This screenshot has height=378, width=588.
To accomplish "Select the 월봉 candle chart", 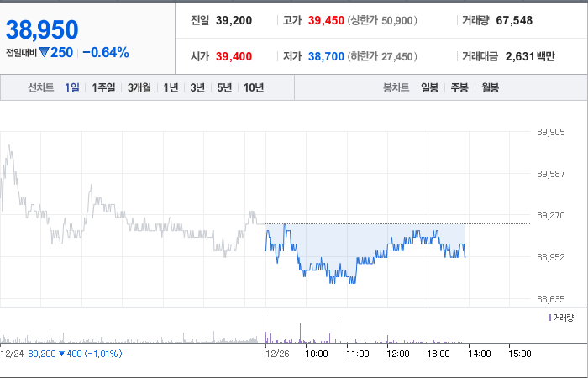I will pos(490,87).
